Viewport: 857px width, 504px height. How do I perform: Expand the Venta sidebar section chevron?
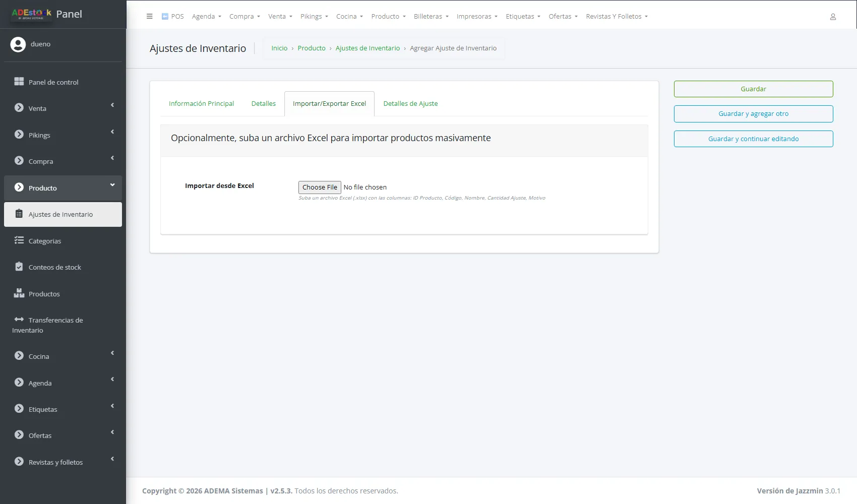[112, 105]
